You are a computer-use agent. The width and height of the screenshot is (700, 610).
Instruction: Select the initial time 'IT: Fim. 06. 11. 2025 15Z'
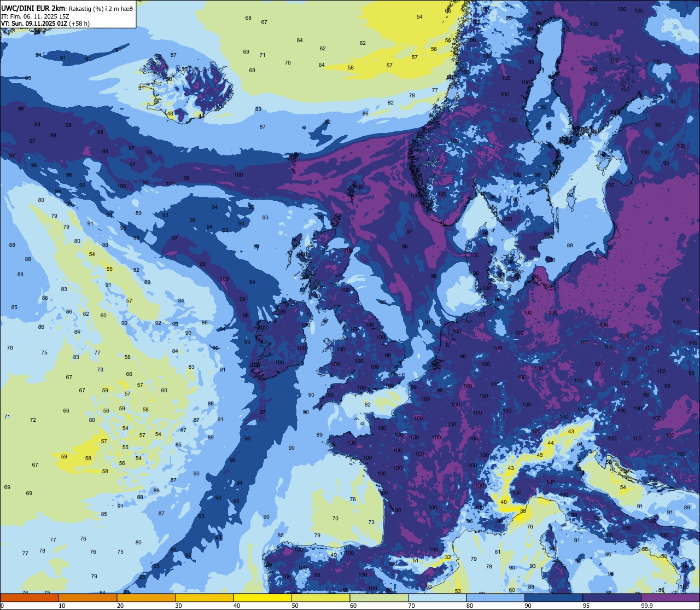(x=35, y=16)
